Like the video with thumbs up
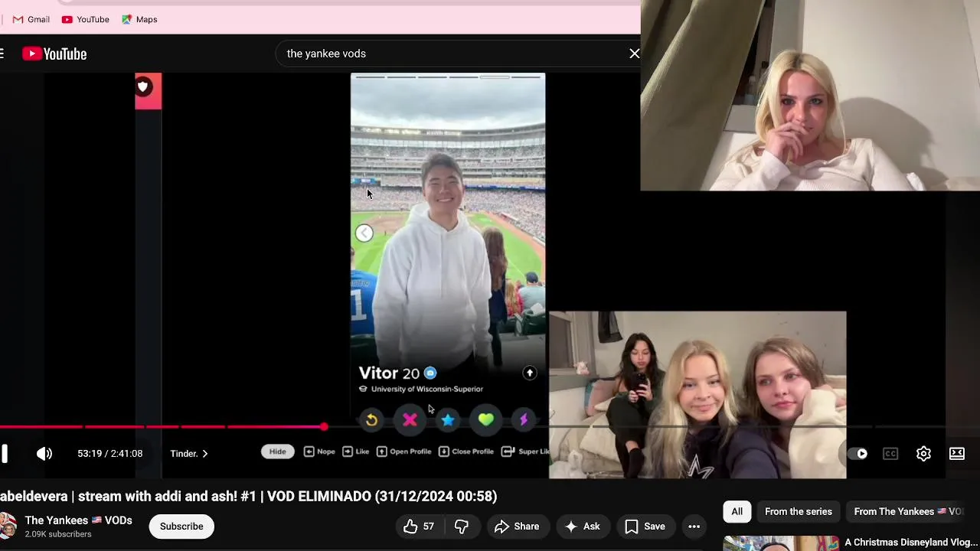The width and height of the screenshot is (980, 551). (419, 527)
